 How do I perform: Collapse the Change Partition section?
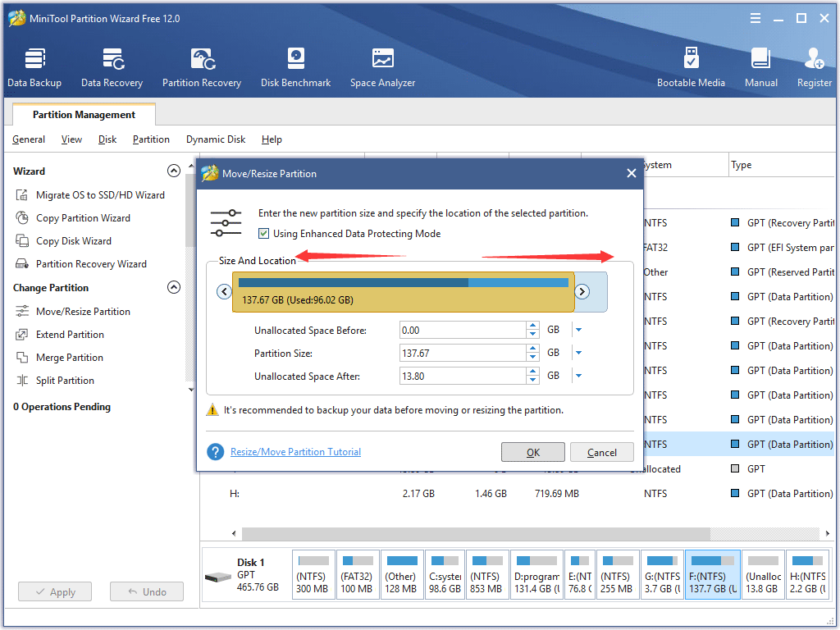[x=174, y=287]
